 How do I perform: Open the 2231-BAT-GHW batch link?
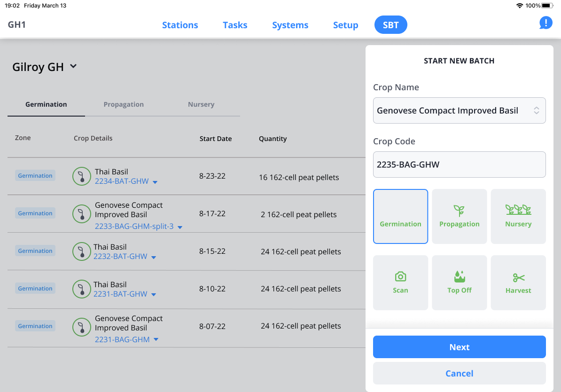click(x=120, y=294)
